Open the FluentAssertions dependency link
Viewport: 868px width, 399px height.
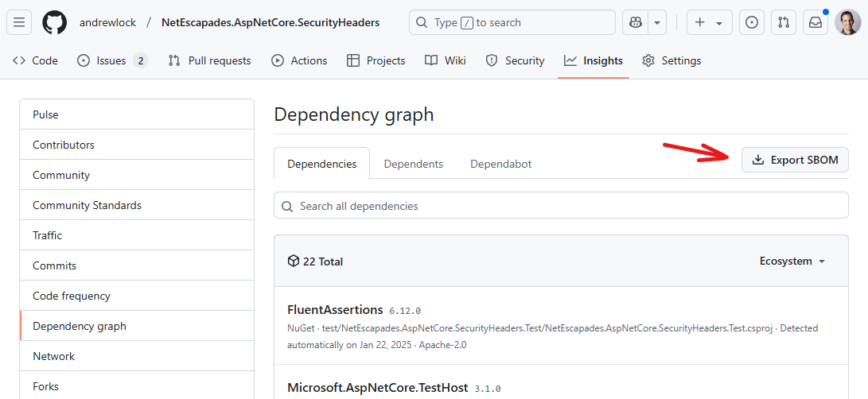click(x=336, y=309)
